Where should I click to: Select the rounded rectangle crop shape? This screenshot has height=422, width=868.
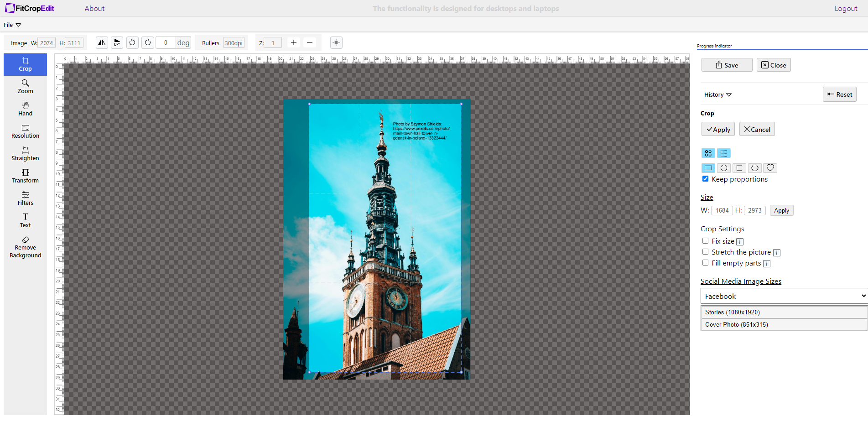click(x=739, y=168)
